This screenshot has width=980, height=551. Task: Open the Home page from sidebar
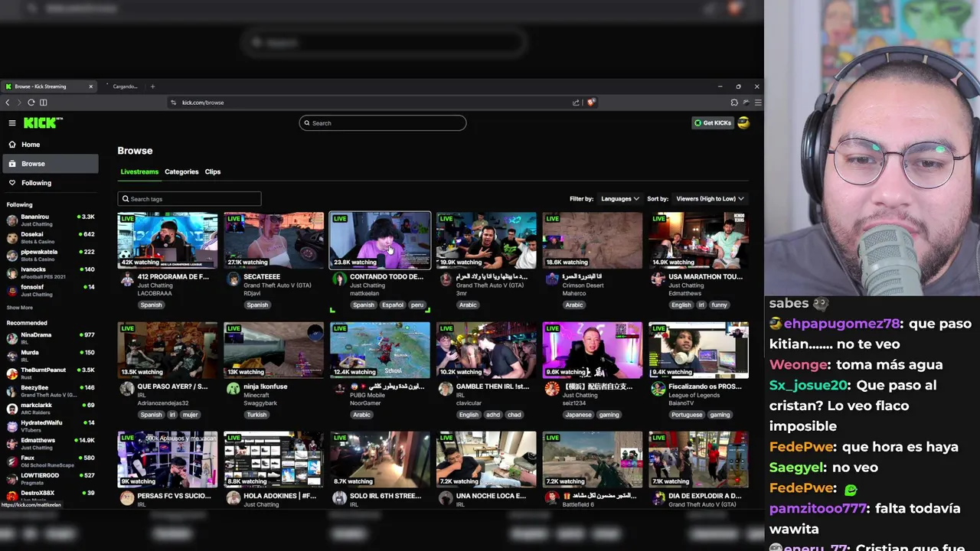(51, 145)
